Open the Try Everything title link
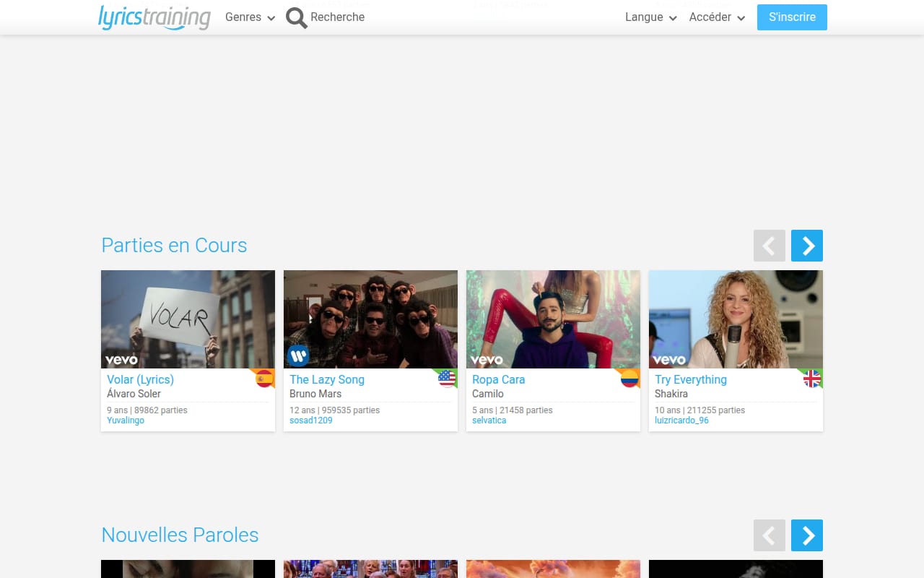Viewport: 924px width, 578px height. 691,379
